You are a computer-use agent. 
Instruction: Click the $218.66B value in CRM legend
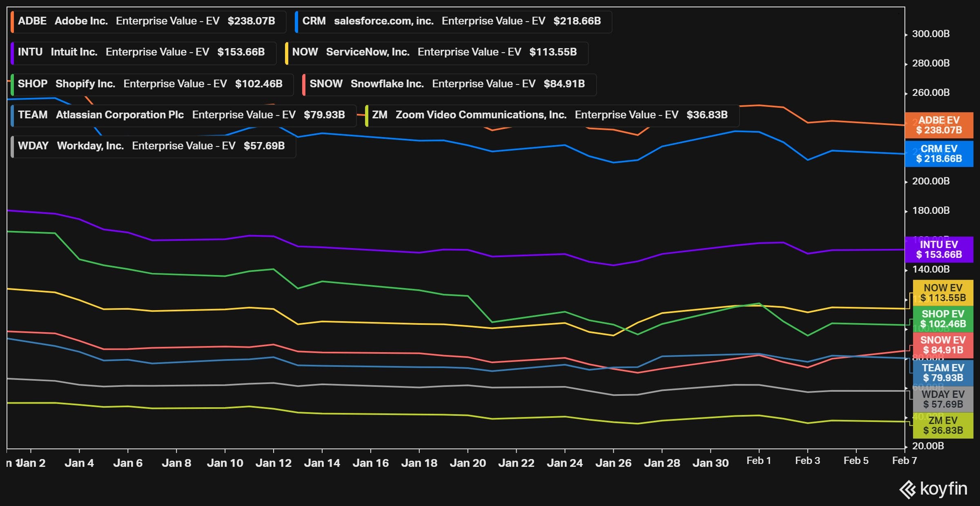click(x=577, y=21)
